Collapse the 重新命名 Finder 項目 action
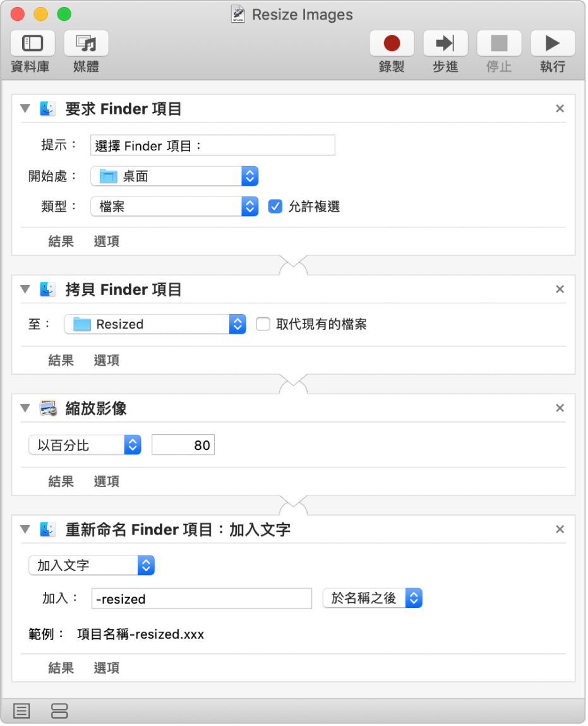This screenshot has width=588, height=726. 25,529
